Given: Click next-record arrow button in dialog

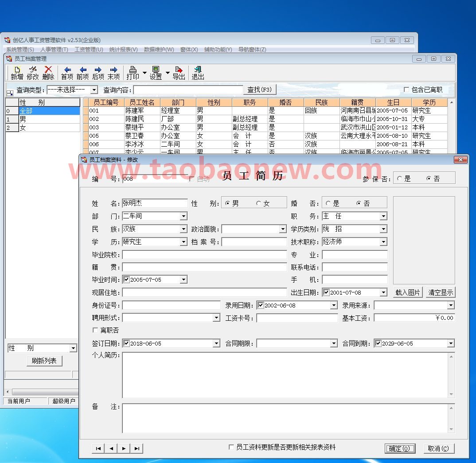Looking at the screenshot, I should 124,448.
